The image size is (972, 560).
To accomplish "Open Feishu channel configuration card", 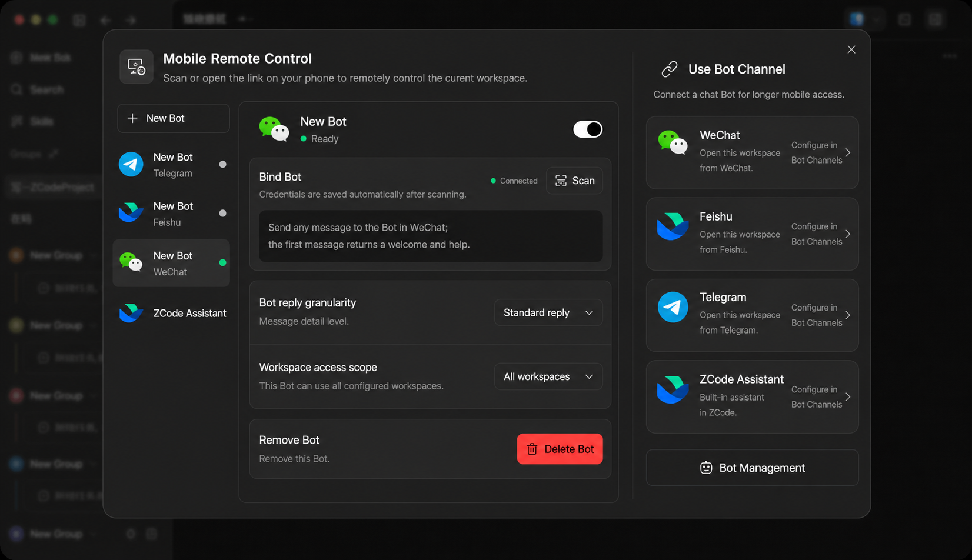I will pos(752,234).
